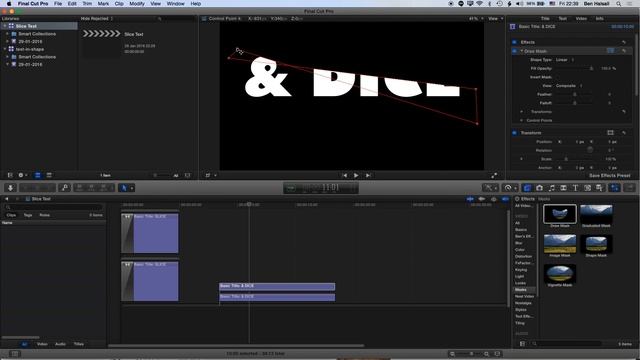Click the Draw Mask onscreen control icon
Viewport: 640px width, 360px height.
(610, 51)
